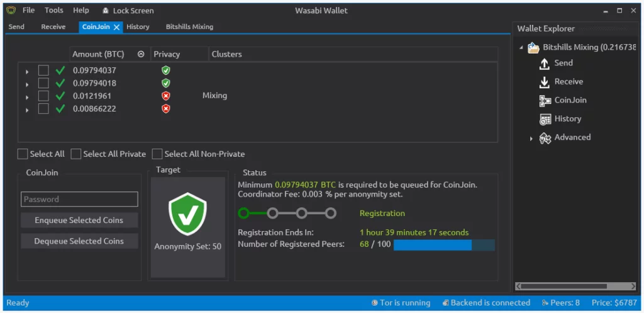This screenshot has height=313, width=644.
Task: Click the Send upload-arrow icon in Wallet Explorer
Action: (x=545, y=64)
